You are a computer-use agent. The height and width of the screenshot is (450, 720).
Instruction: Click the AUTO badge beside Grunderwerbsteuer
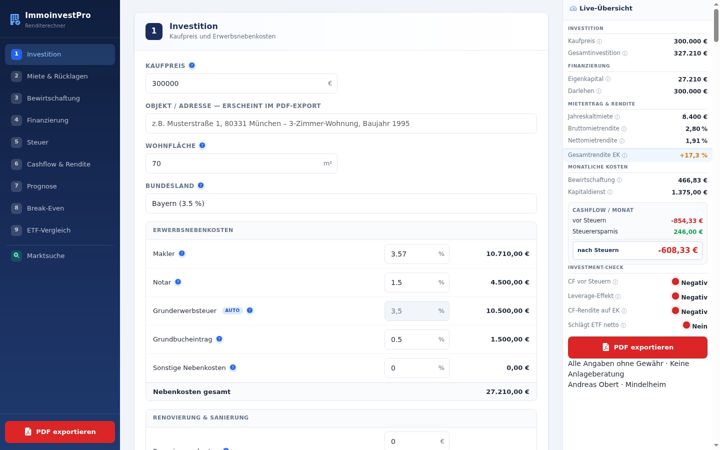tap(232, 310)
